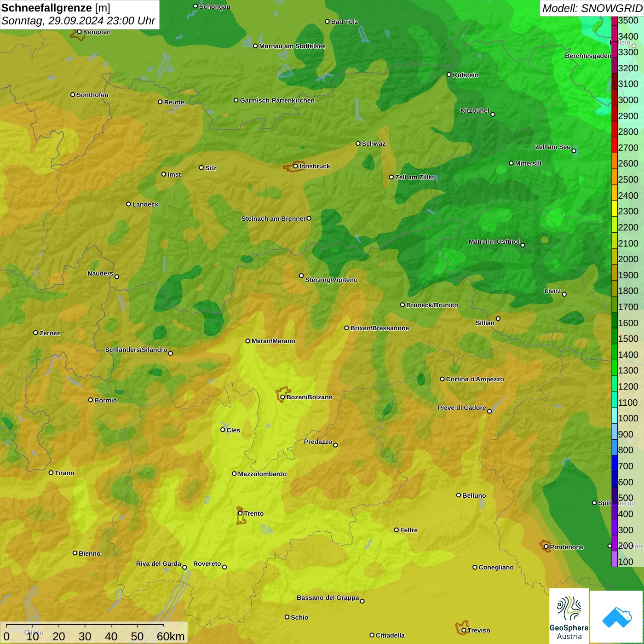
Task: Click the Mezzolombardo label
Action: click(262, 474)
